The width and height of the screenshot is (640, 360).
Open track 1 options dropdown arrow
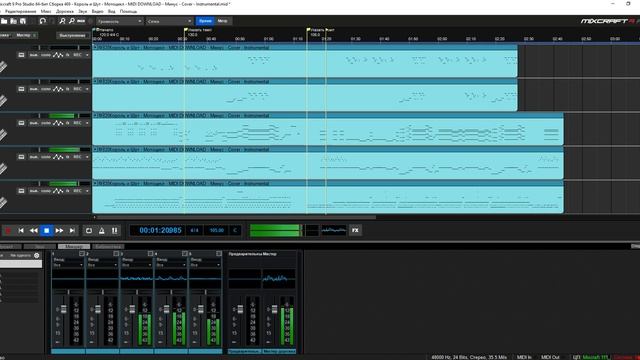click(87, 55)
